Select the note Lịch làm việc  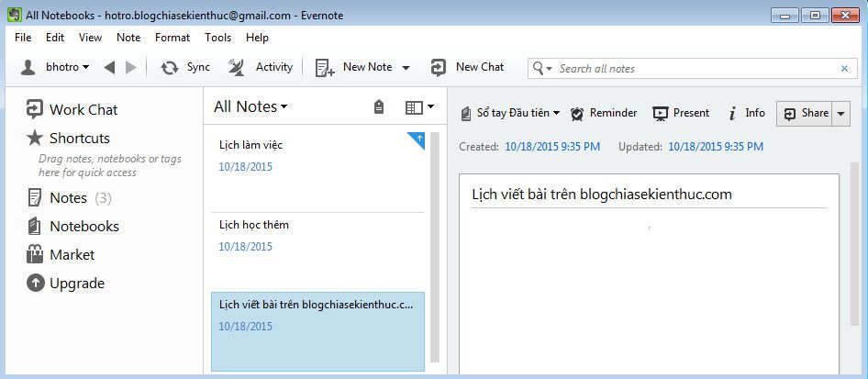coord(317,173)
